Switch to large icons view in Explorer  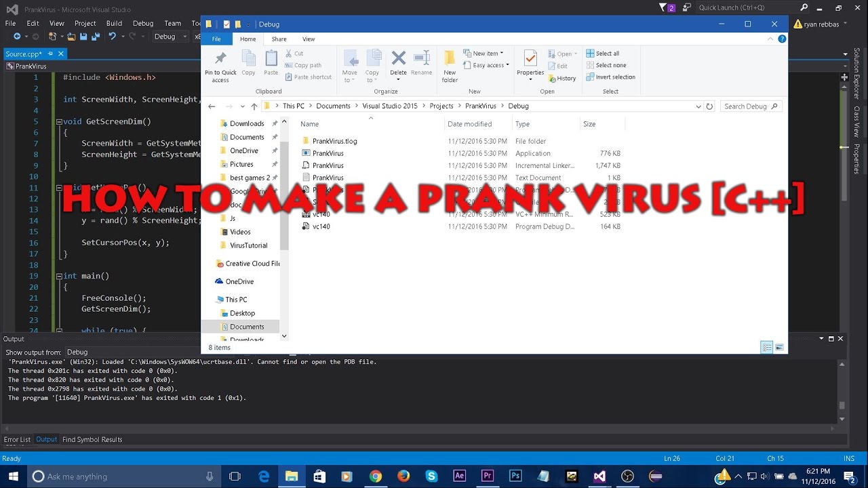780,348
